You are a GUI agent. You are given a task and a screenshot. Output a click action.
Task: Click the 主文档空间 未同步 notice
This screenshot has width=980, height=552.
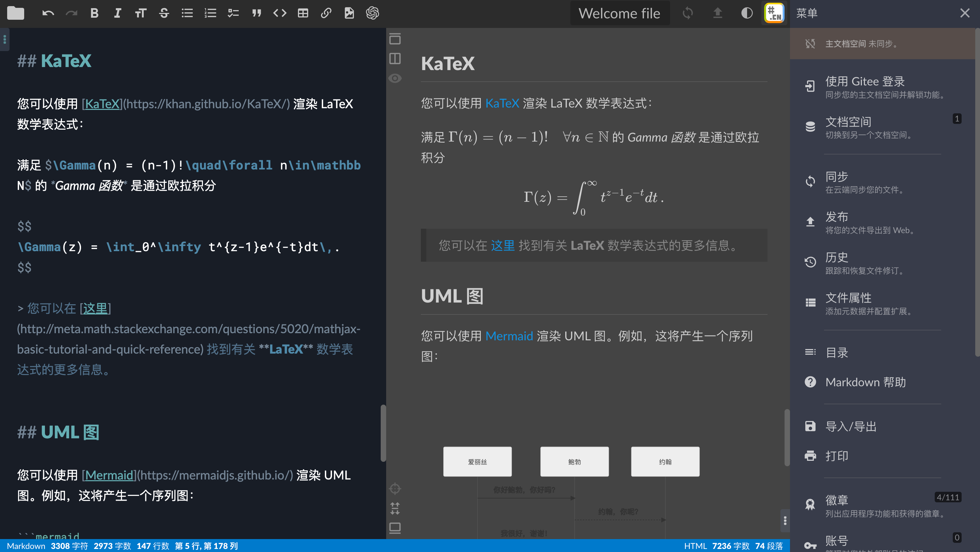pyautogui.click(x=883, y=44)
